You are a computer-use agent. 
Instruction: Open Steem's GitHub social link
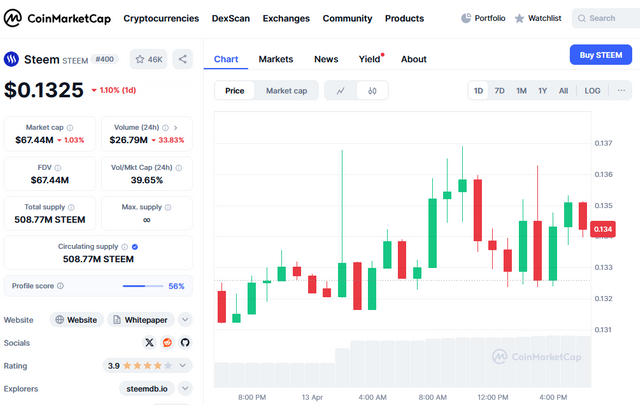pos(185,343)
